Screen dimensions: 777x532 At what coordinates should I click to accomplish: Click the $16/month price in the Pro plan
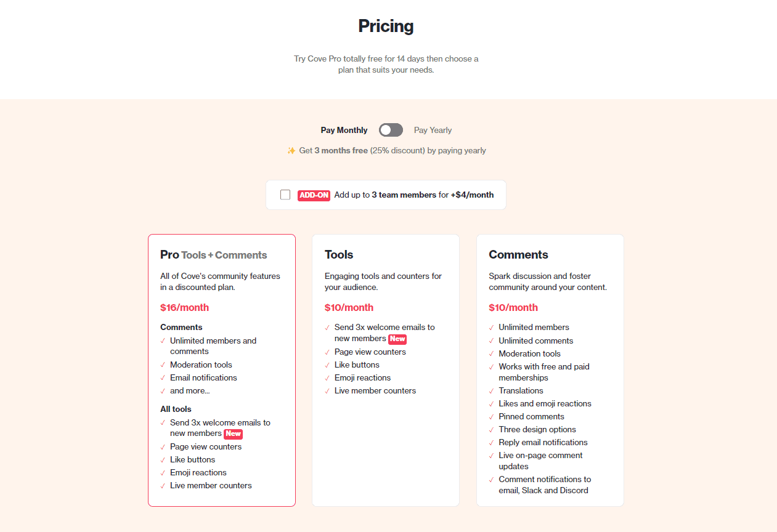tap(184, 307)
